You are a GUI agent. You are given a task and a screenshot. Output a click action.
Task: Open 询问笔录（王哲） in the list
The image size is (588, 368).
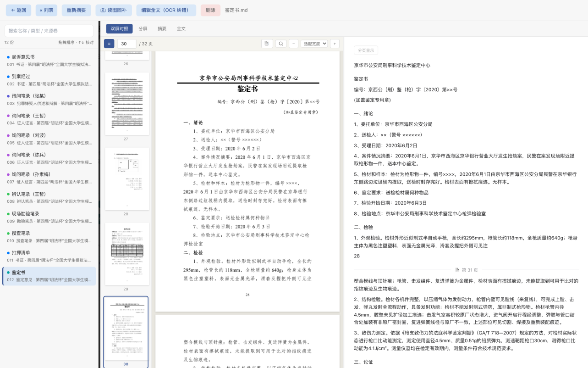pos(49,119)
